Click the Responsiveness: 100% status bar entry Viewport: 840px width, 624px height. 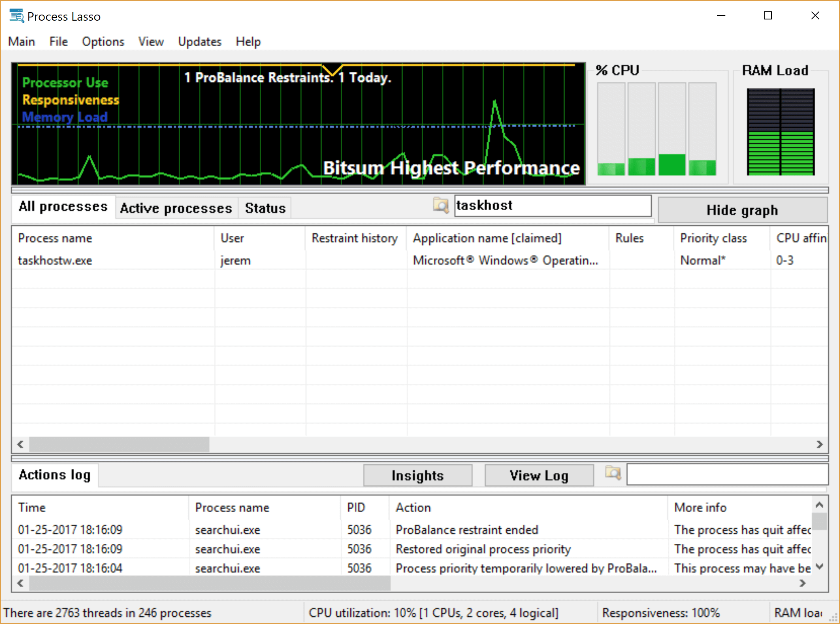click(x=661, y=613)
